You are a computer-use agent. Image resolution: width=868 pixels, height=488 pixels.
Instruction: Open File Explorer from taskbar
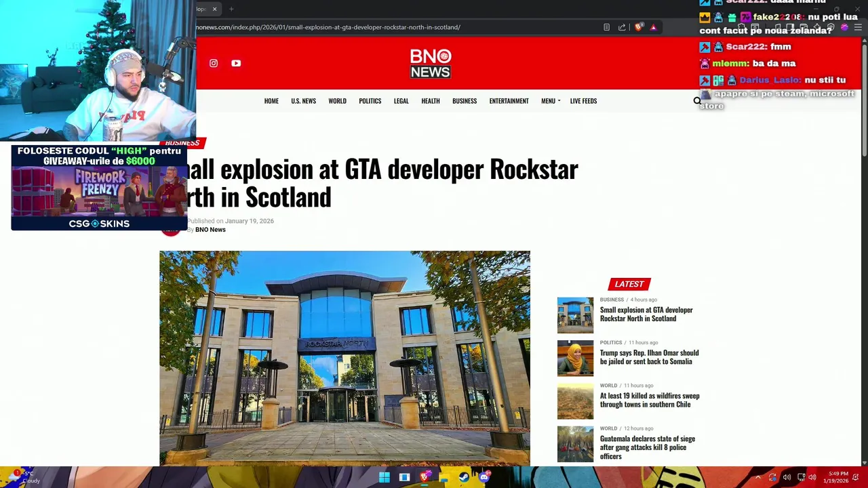point(444,477)
